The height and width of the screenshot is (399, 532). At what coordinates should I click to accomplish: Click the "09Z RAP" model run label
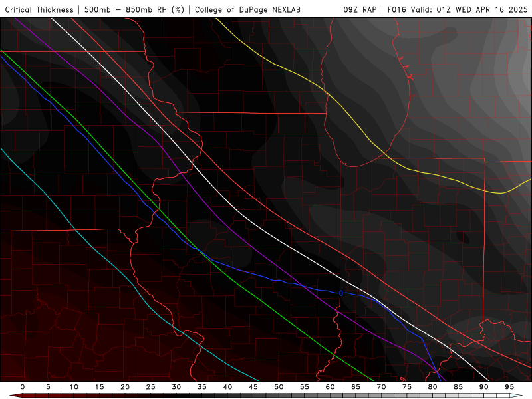[x=360, y=9]
